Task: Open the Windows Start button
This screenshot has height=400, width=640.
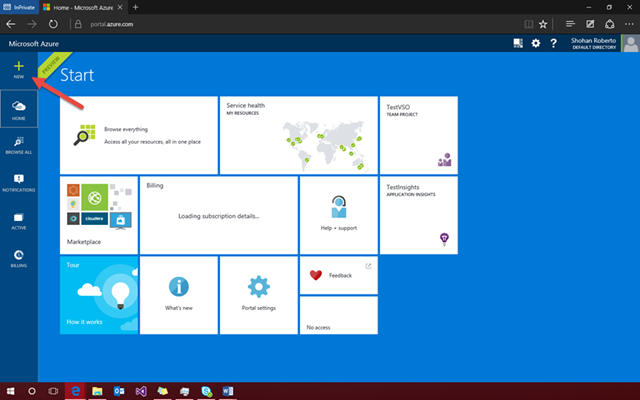Action: [x=11, y=391]
